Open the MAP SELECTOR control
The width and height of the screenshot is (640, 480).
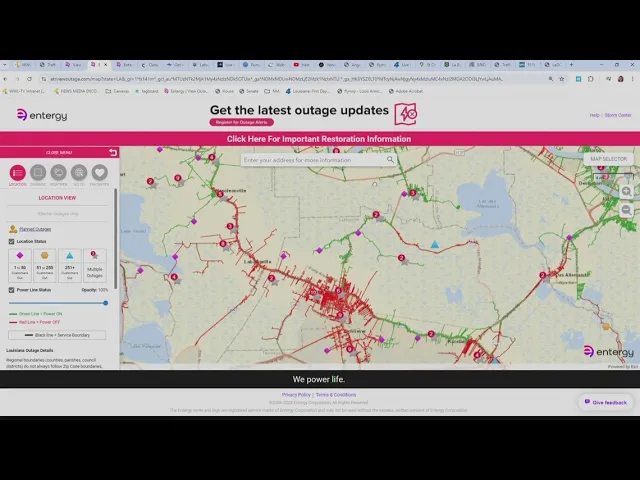coord(608,159)
